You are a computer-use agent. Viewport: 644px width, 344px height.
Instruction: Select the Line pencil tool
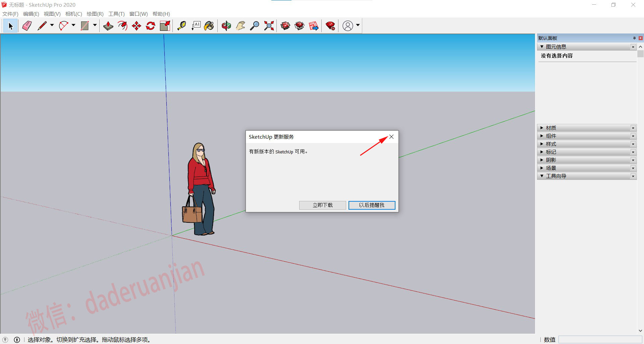(42, 26)
